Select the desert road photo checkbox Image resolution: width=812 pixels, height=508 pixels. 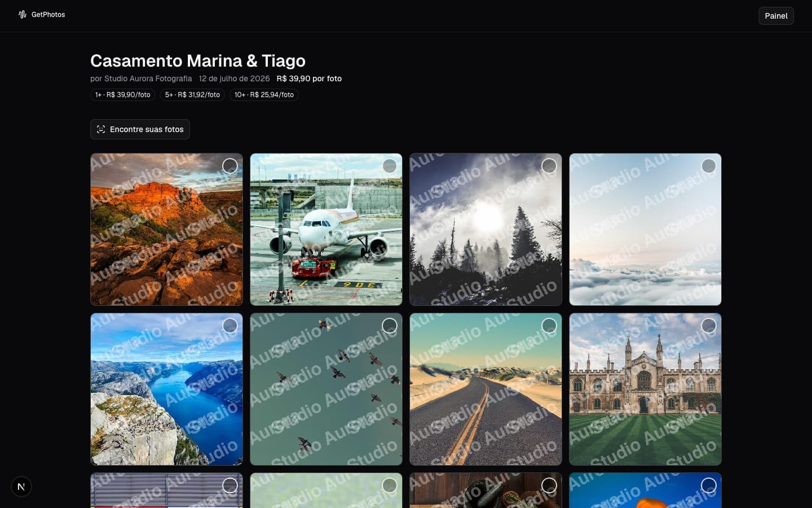tap(549, 326)
